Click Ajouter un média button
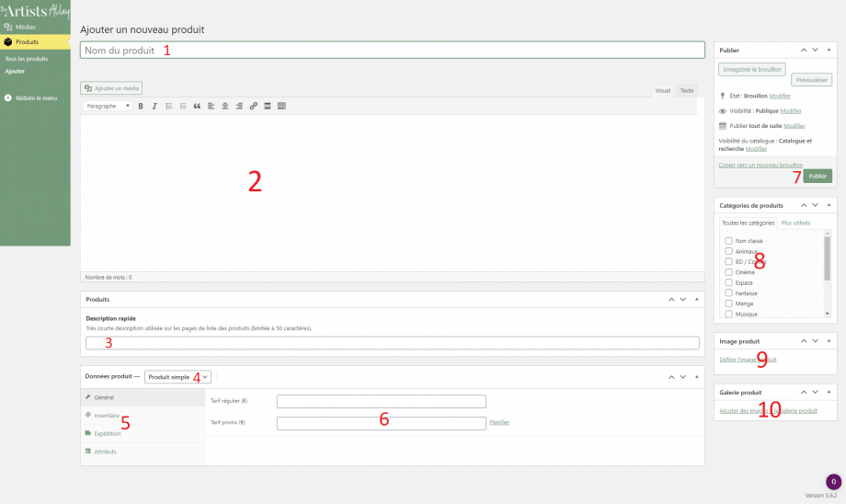Viewport: 846px width, 504px height. (x=111, y=88)
